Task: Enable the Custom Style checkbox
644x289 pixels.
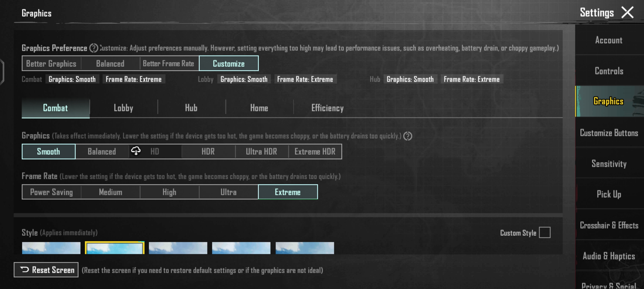Action: pos(545,233)
